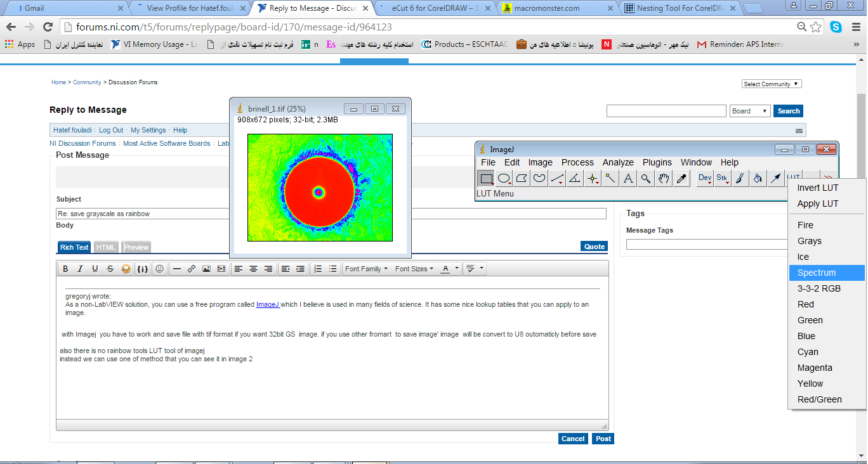
Task: Choose Invert LUT menu entry
Action: pos(827,188)
